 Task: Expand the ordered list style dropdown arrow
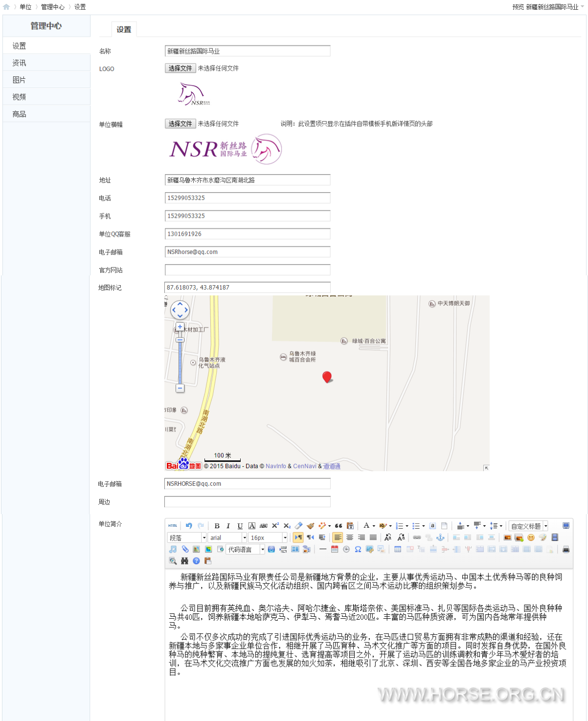click(x=407, y=526)
